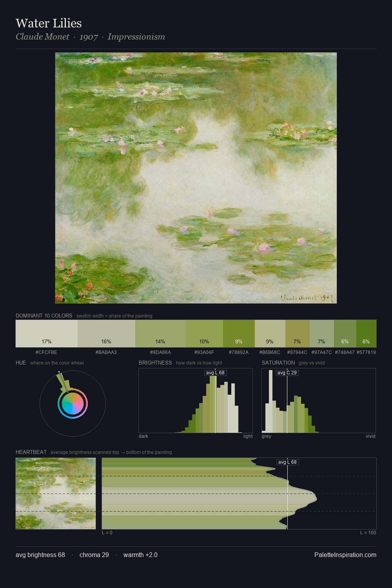Open the small Heartbeat painting thumbnail
Screen dimensions: 392x588
pyautogui.click(x=56, y=494)
